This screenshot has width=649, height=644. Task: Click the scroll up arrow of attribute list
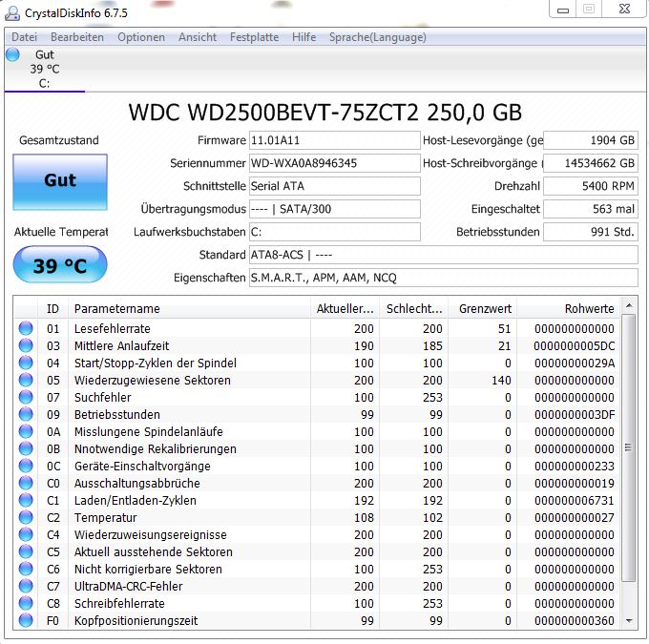pyautogui.click(x=629, y=306)
